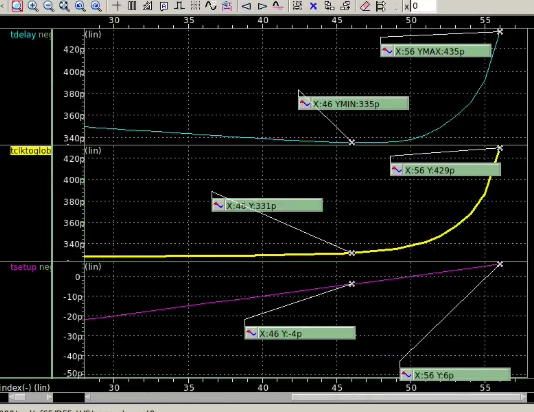Activate the crosshair plus cursor tool
The width and height of the screenshot is (534, 412).
pyautogui.click(x=116, y=6)
